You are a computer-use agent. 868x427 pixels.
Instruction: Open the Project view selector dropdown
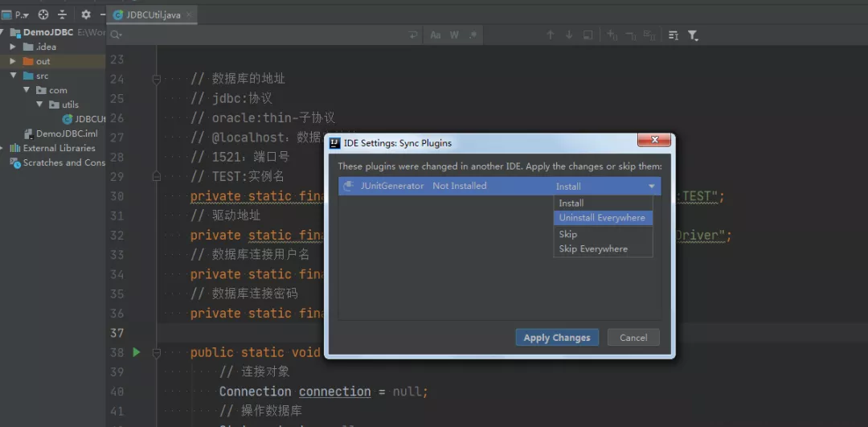pos(15,15)
